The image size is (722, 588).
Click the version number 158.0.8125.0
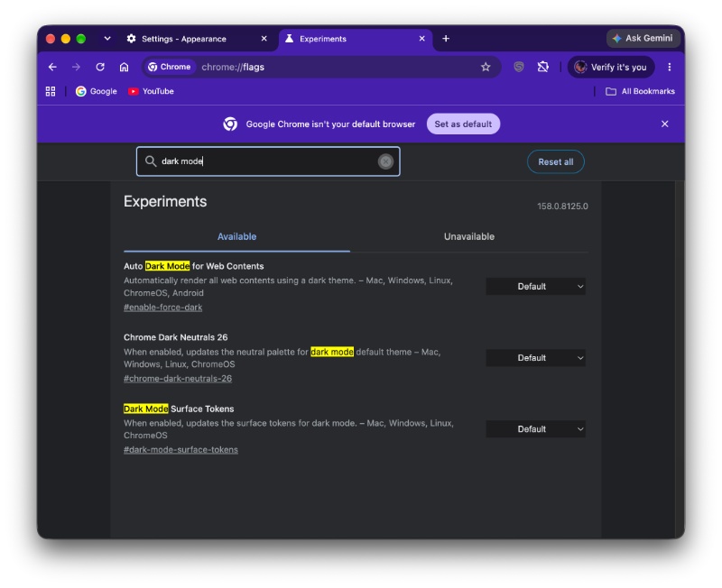[562, 207]
